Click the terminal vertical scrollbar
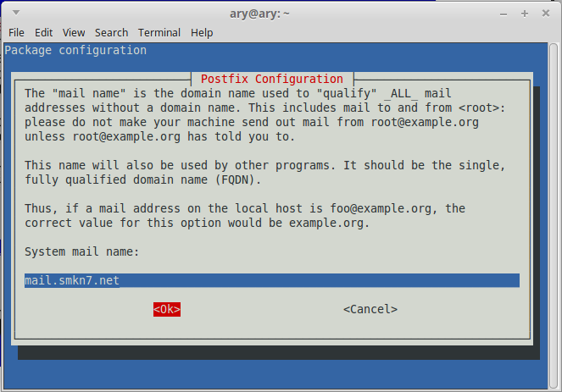 point(554,216)
